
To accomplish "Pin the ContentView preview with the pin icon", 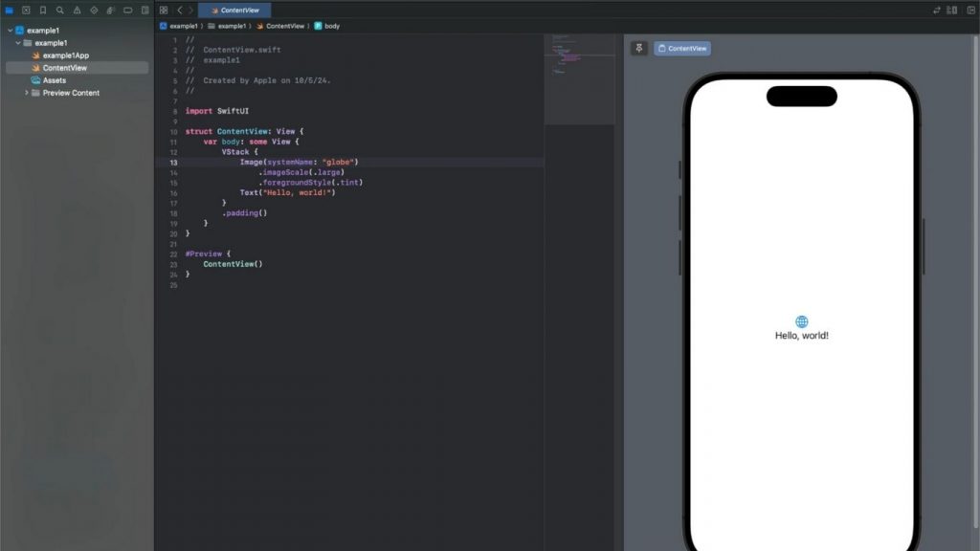I will (x=637, y=47).
